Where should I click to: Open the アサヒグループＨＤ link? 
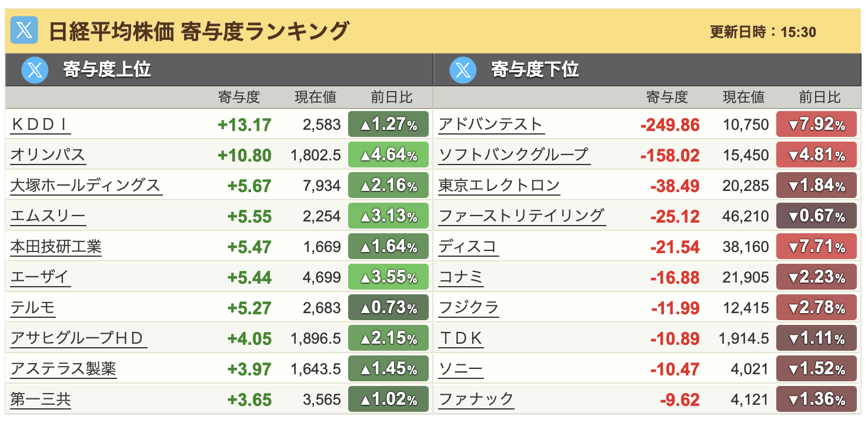pyautogui.click(x=78, y=338)
